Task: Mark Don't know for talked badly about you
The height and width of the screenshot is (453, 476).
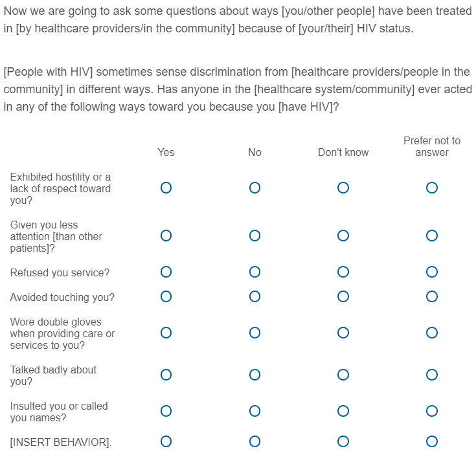Action: (343, 375)
